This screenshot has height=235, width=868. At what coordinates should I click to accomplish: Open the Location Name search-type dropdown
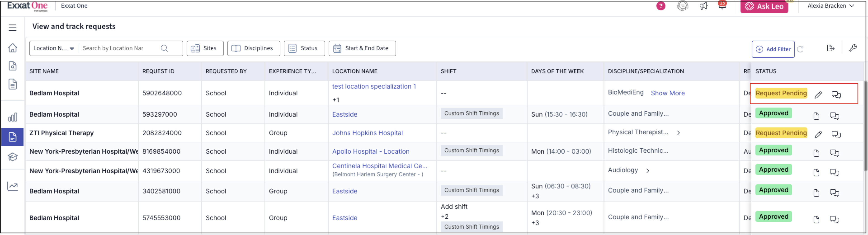(x=54, y=49)
